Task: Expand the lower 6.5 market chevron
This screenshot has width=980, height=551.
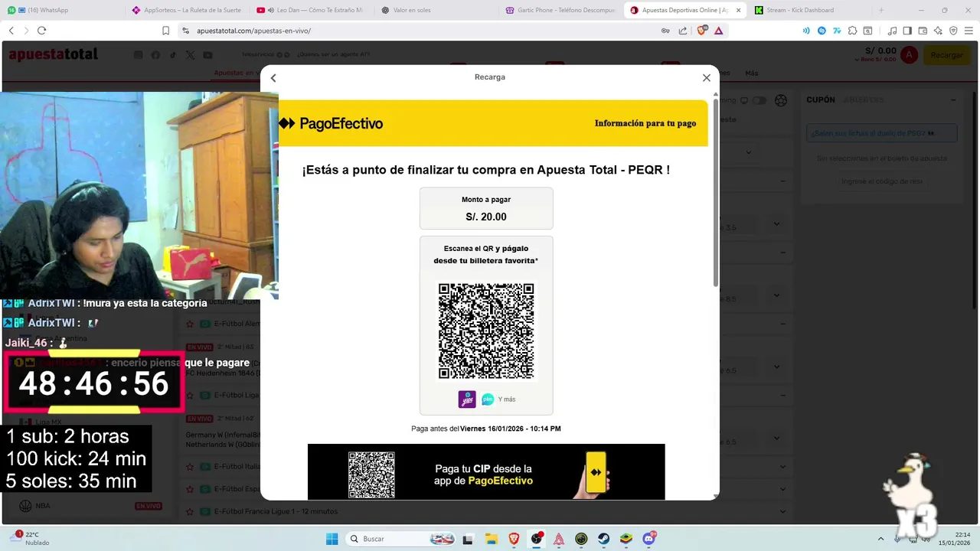Action: (776, 439)
